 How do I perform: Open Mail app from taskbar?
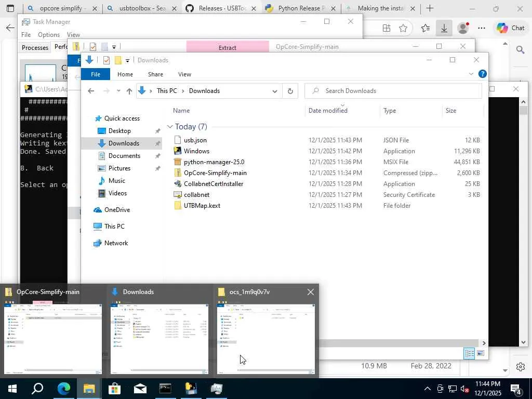[140, 389]
